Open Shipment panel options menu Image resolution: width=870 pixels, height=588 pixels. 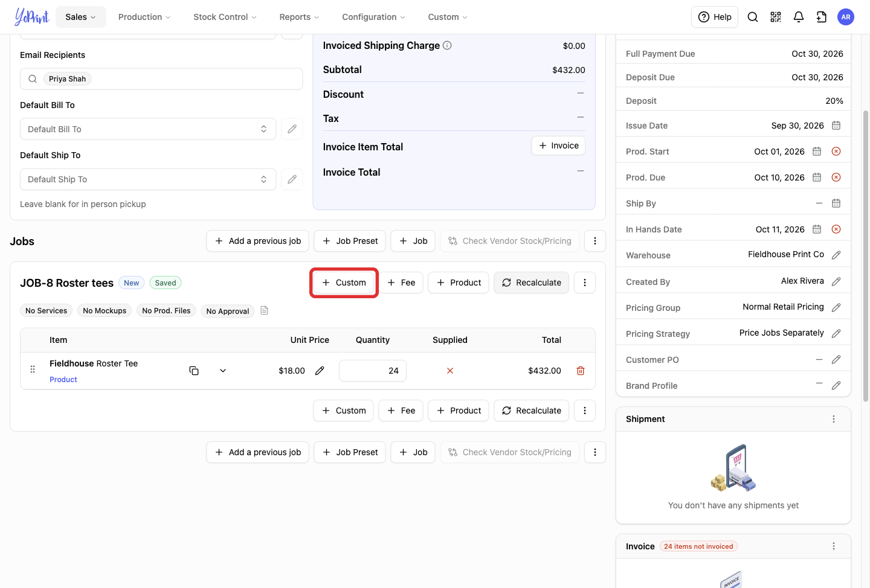click(x=834, y=419)
